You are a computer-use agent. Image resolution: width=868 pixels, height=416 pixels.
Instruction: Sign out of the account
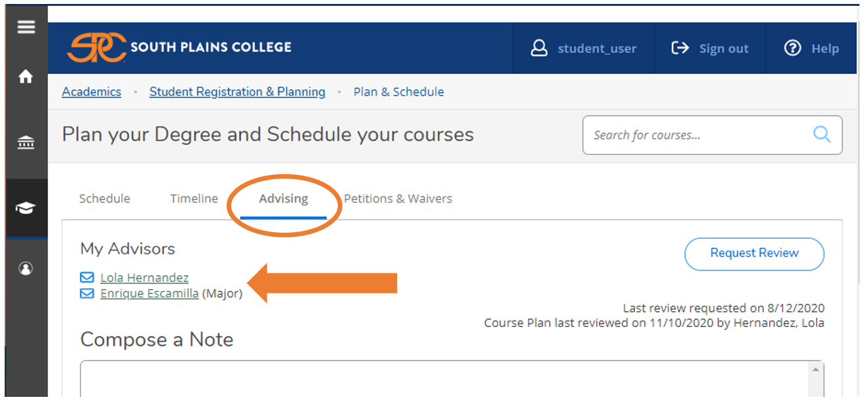coord(710,48)
